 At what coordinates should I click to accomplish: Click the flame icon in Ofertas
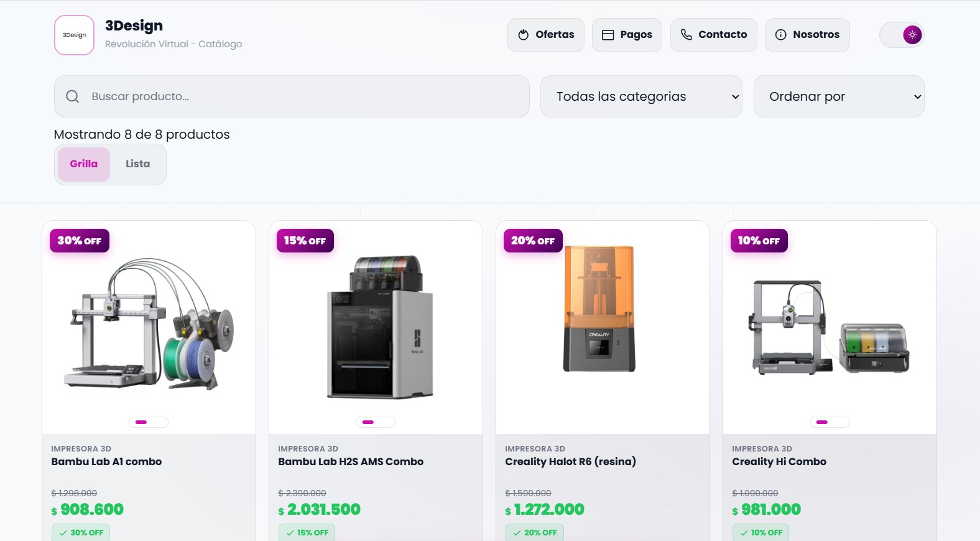(x=524, y=35)
